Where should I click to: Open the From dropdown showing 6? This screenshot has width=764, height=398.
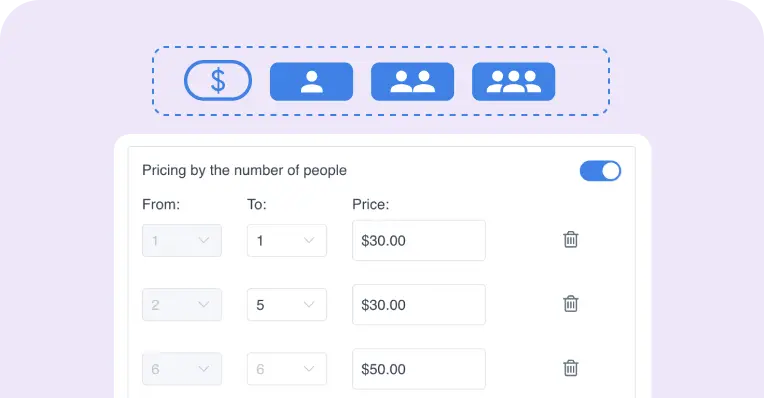coord(182,369)
